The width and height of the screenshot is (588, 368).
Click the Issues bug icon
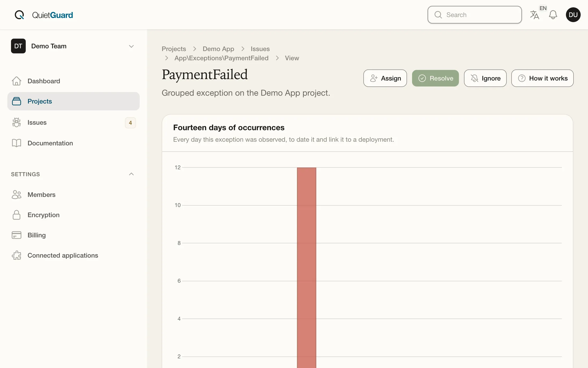(17, 122)
